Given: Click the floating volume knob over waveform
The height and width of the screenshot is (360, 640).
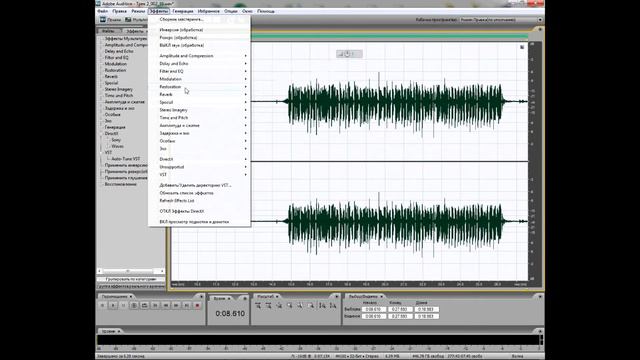Looking at the screenshot, I should tap(347, 54).
